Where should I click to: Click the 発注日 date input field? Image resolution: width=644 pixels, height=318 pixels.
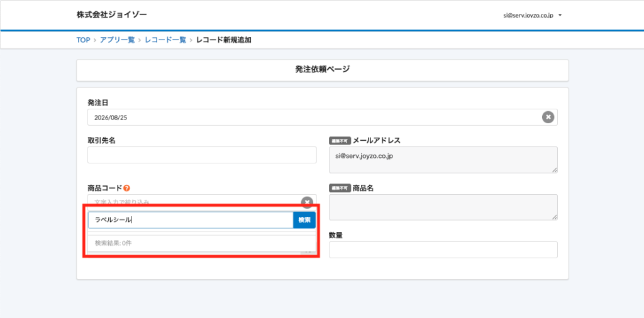point(323,117)
